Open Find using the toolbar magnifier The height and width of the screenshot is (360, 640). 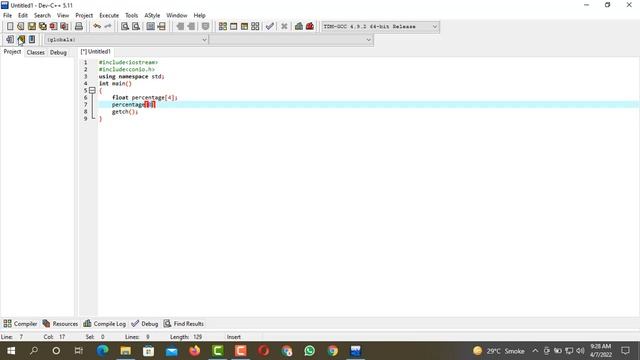tap(124, 27)
